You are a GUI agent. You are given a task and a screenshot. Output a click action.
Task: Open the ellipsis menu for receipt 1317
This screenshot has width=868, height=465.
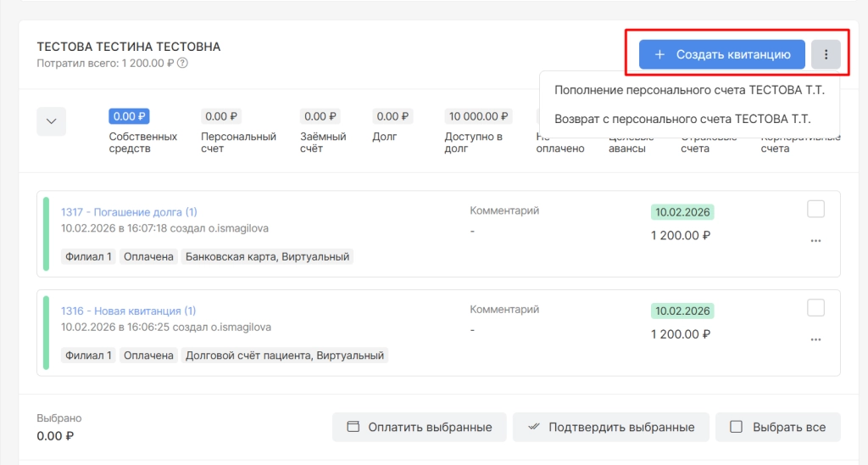(815, 240)
